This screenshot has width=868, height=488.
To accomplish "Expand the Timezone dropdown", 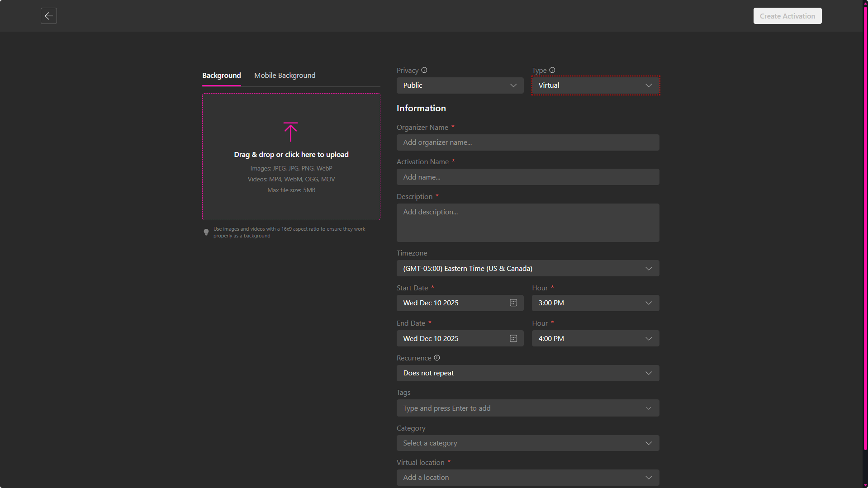I will [x=527, y=269].
